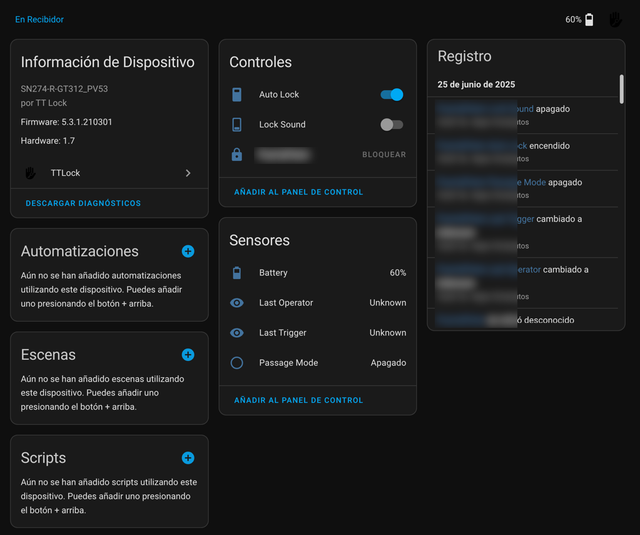The image size is (640, 535).
Task: Click the battery icon in the top header
Action: click(589, 20)
